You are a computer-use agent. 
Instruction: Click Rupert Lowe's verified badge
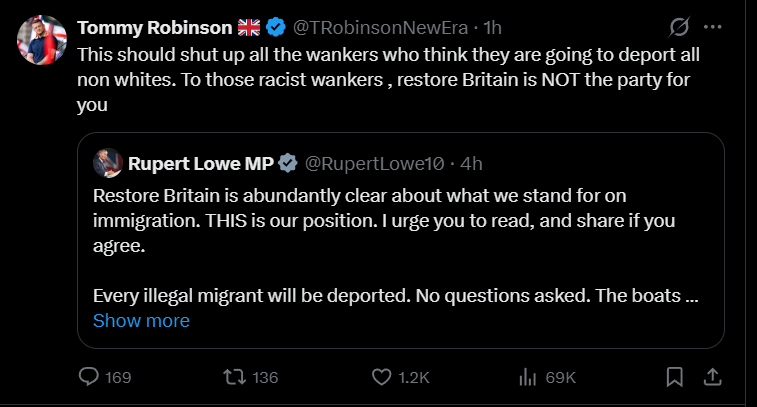click(x=288, y=163)
